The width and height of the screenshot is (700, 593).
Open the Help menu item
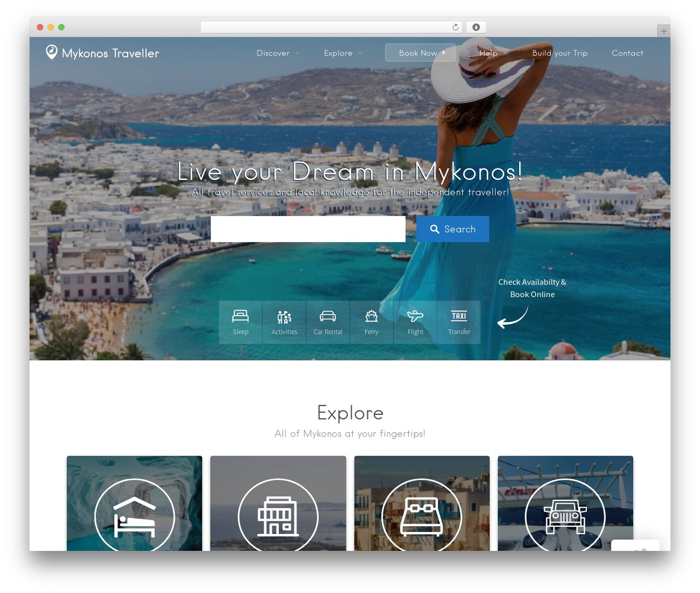(488, 53)
